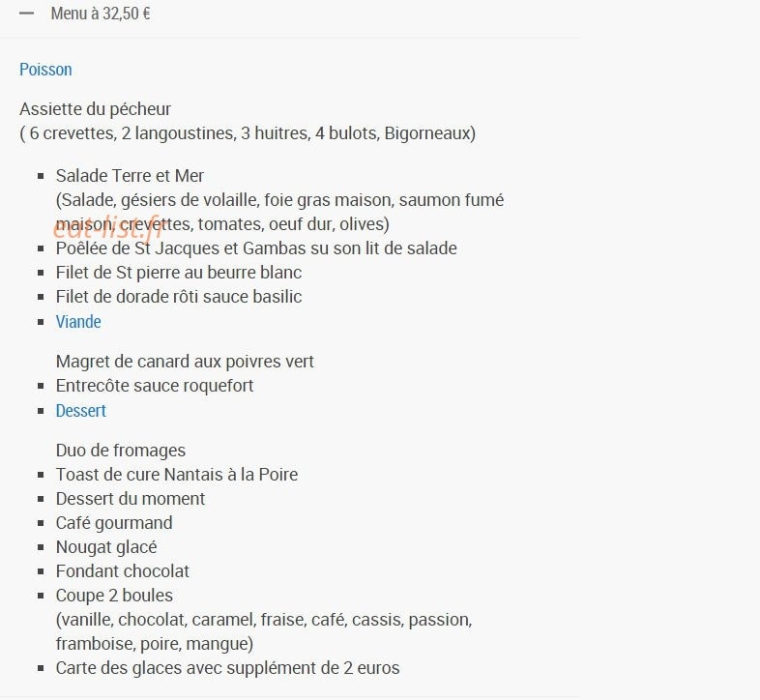Click Toast de cure Nantais à la Poire
The image size is (760, 700).
(177, 475)
